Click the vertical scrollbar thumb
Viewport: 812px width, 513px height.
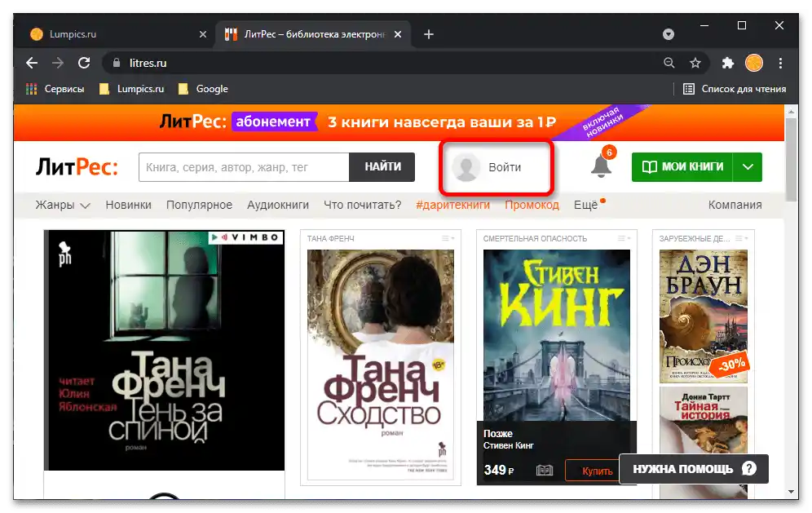(x=791, y=160)
